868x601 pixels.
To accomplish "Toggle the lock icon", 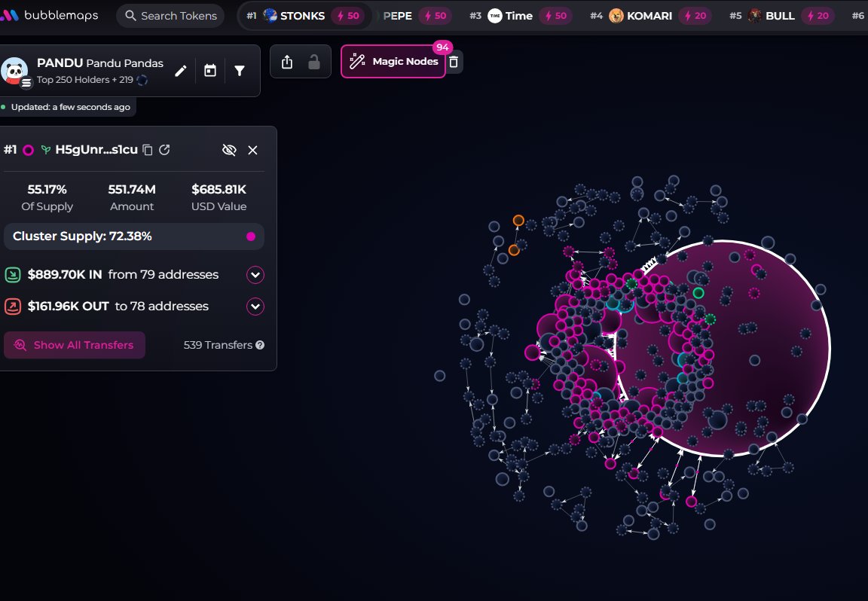I will tap(314, 62).
